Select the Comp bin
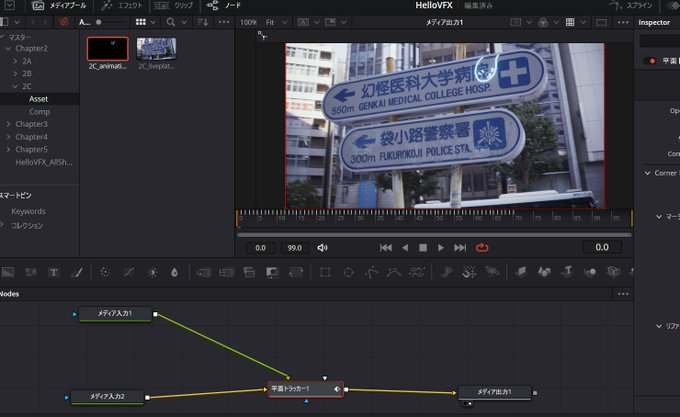Screen dimensions: 680x417 tap(39, 112)
